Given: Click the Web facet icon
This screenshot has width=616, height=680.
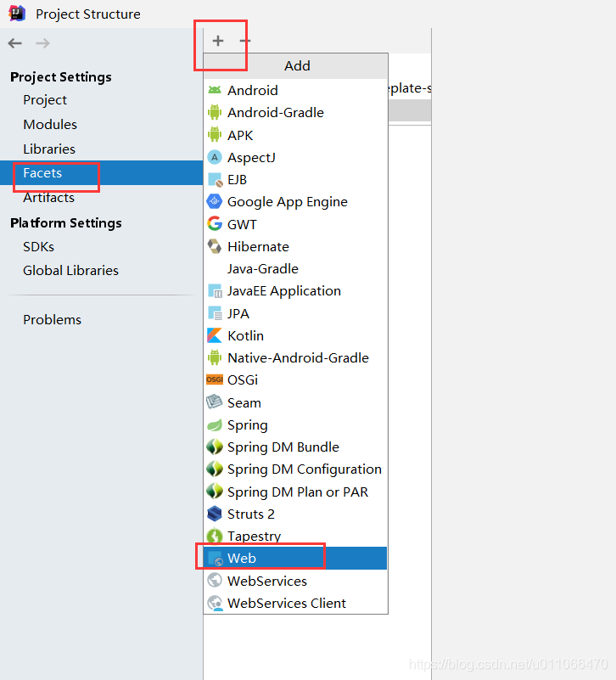Looking at the screenshot, I should (216, 559).
